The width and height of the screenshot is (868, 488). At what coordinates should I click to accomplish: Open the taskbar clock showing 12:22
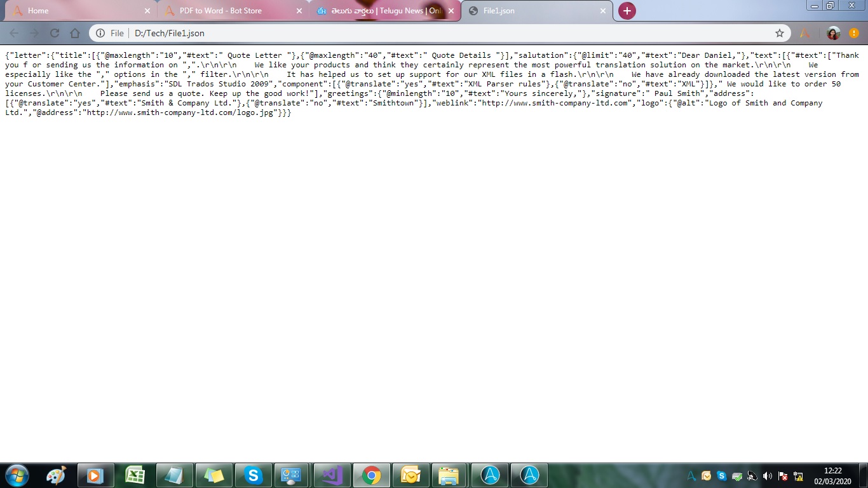832,476
